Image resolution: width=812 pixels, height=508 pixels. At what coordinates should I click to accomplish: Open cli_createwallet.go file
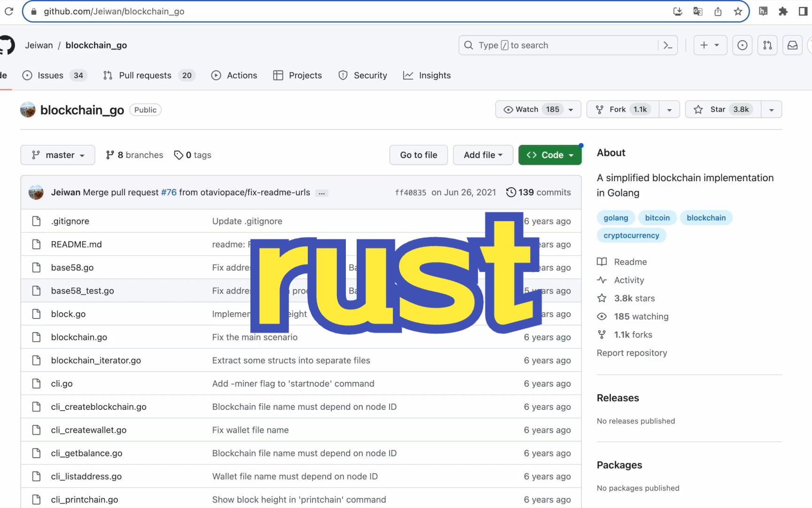coord(88,430)
